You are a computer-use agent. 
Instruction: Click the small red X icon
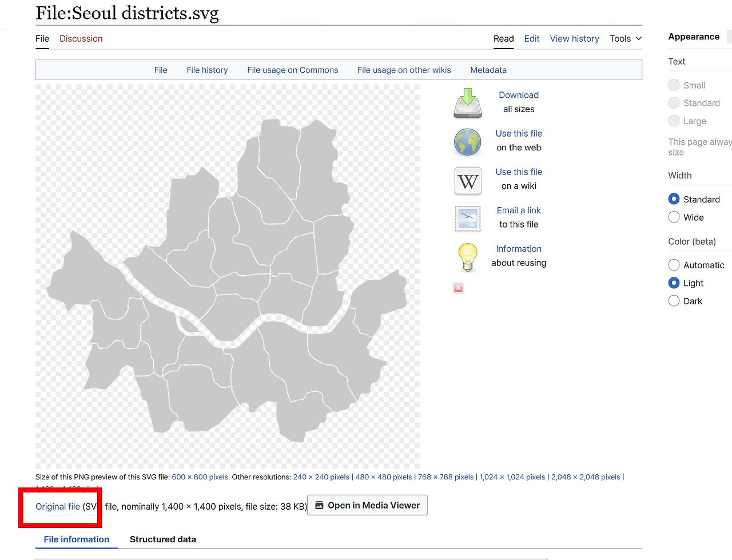tap(458, 288)
